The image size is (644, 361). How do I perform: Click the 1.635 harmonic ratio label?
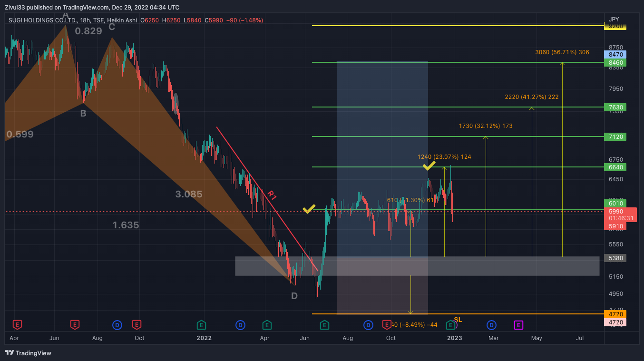126,225
